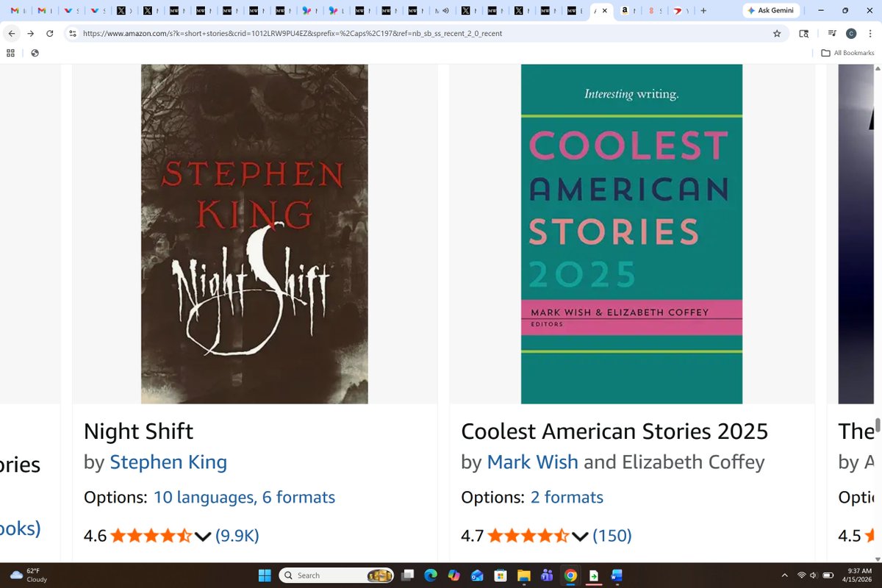The image size is (882, 588).
Task: Reload the Amazon search results page
Action: 49,33
